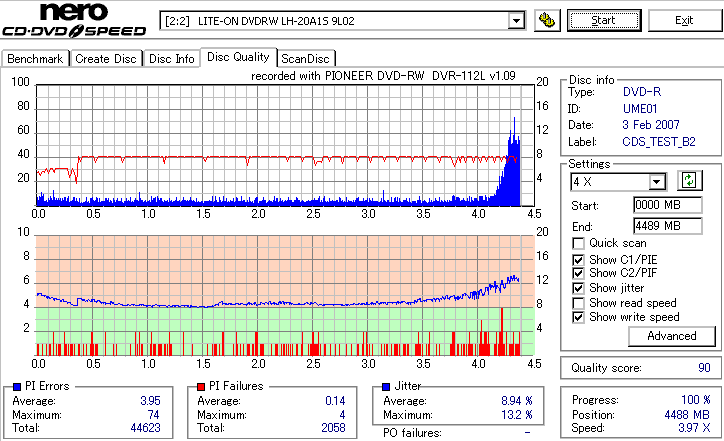This screenshot has width=724, height=441.
Task: Click the recorded with PIONEER DVD-RW text
Action: [383, 76]
